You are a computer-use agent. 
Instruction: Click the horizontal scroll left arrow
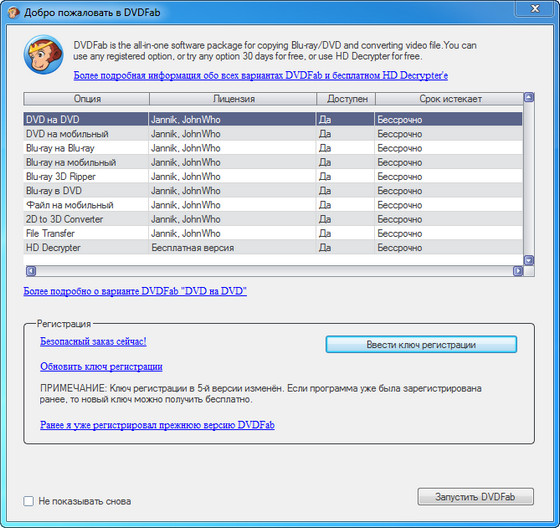(x=31, y=271)
